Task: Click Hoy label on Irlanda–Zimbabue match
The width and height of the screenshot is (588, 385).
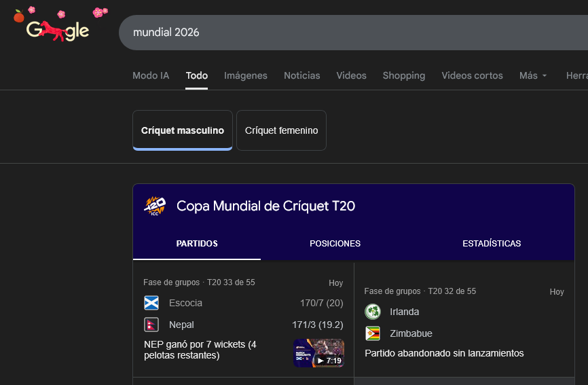Action: (557, 292)
